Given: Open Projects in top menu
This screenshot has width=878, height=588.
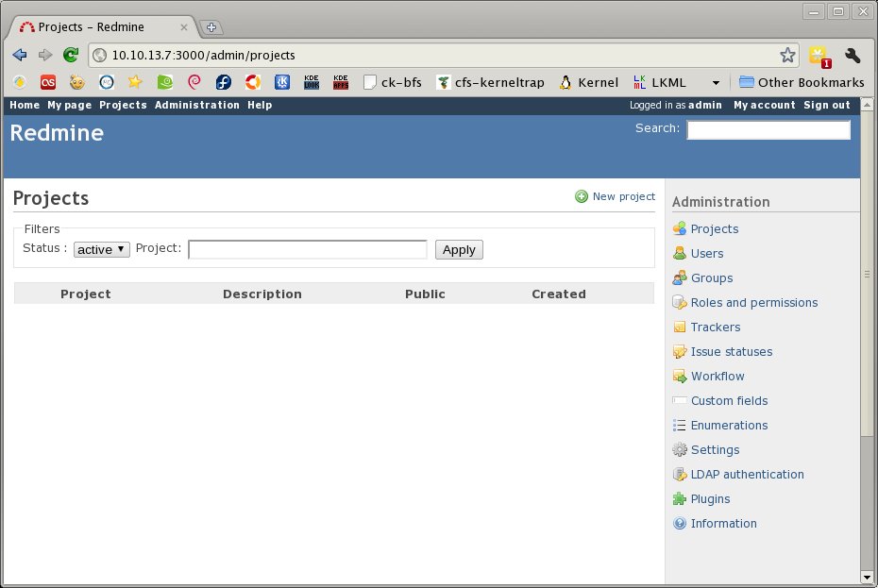Looking at the screenshot, I should (123, 106).
